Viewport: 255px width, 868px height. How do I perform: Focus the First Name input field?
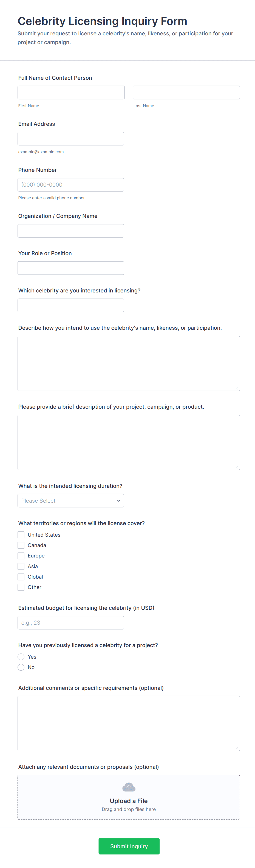click(71, 92)
